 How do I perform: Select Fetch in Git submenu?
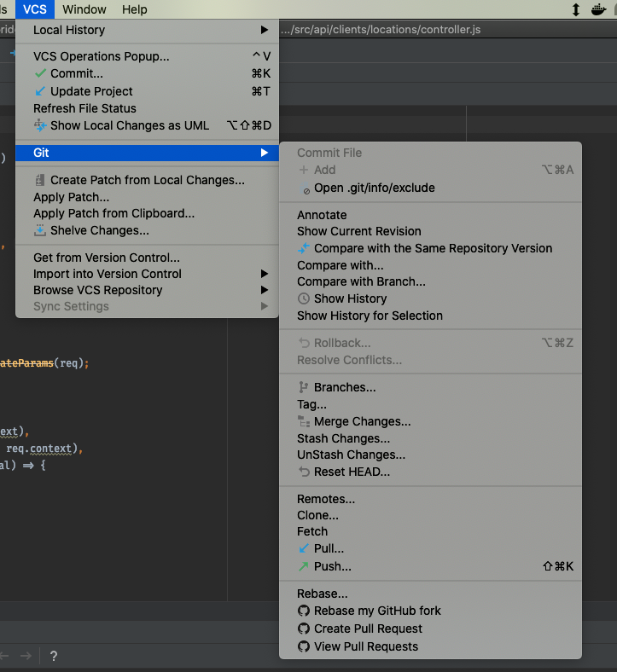click(430, 531)
